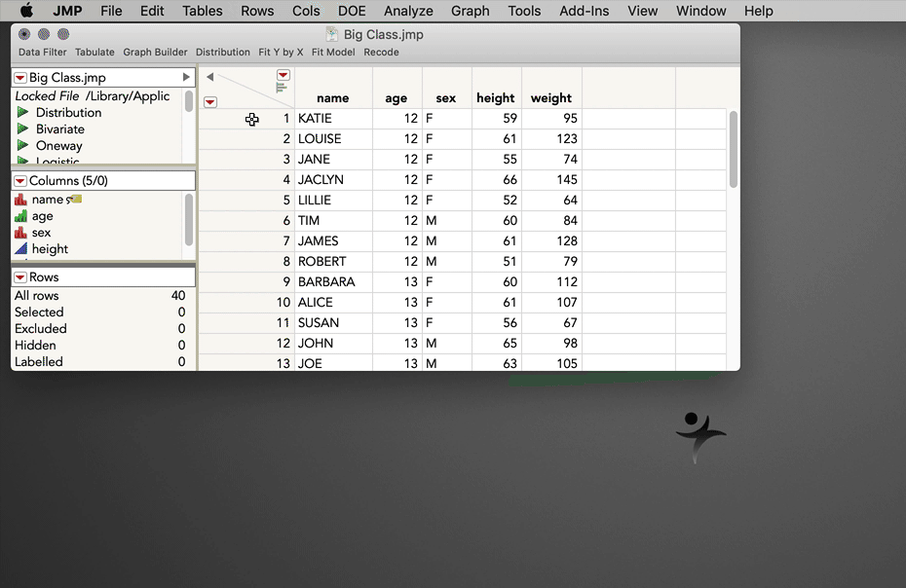Viewport: 906px width, 588px height.
Task: Open Graph Builder from the toolbar
Action: pyautogui.click(x=156, y=52)
